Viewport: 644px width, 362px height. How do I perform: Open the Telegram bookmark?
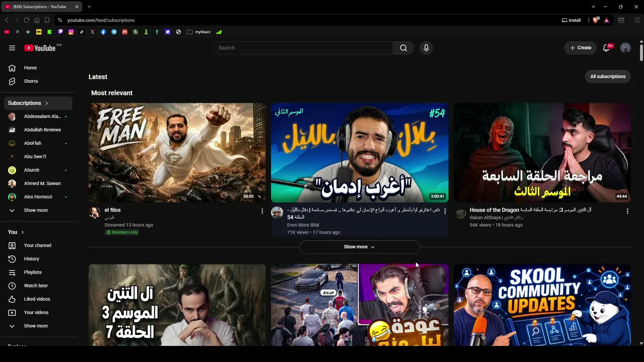[x=114, y=32]
